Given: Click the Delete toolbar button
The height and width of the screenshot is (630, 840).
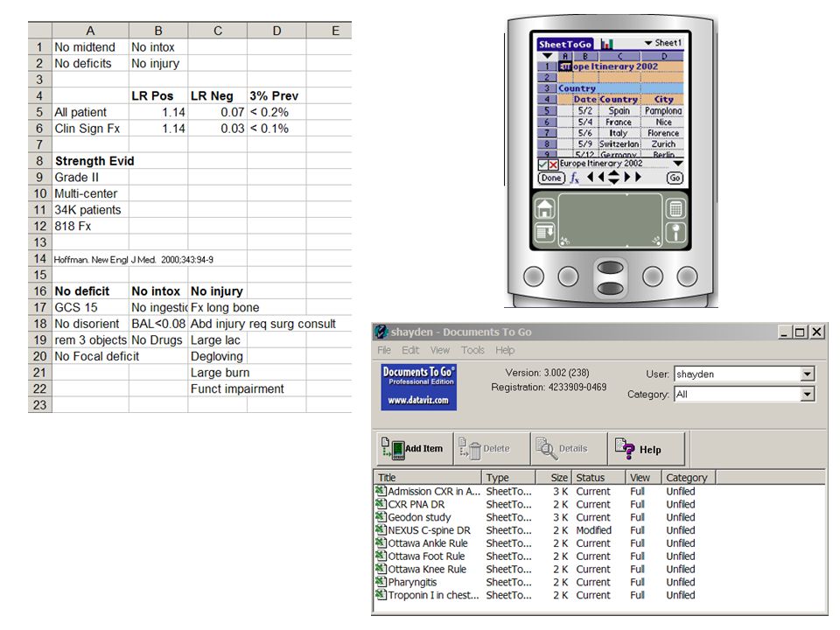Looking at the screenshot, I should click(x=492, y=448).
